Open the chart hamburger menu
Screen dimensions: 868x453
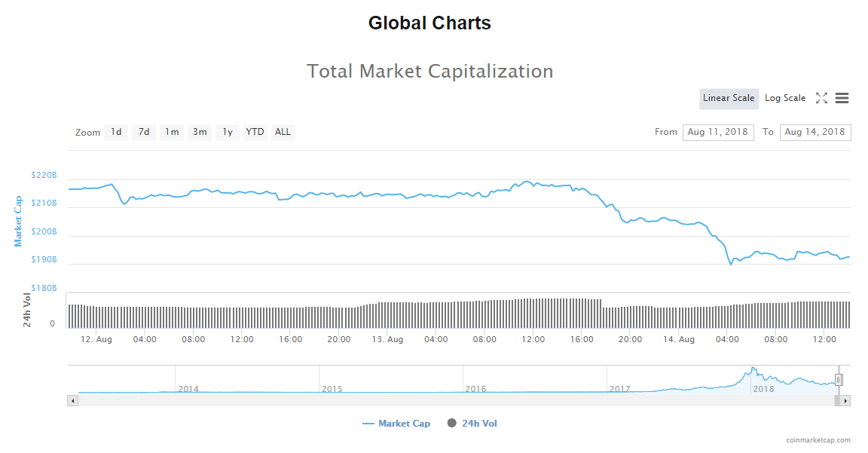click(842, 98)
